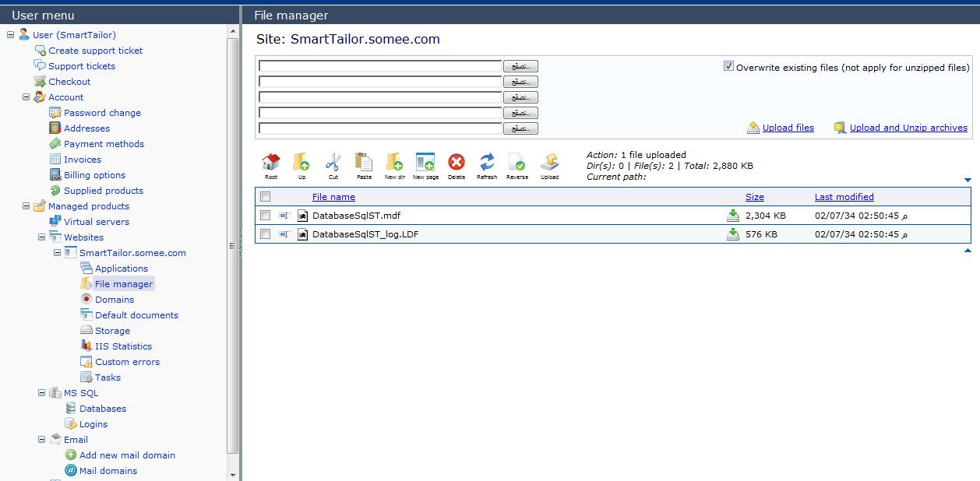Click the first upload file path field
The width and height of the screenshot is (980, 481).
pyautogui.click(x=380, y=67)
